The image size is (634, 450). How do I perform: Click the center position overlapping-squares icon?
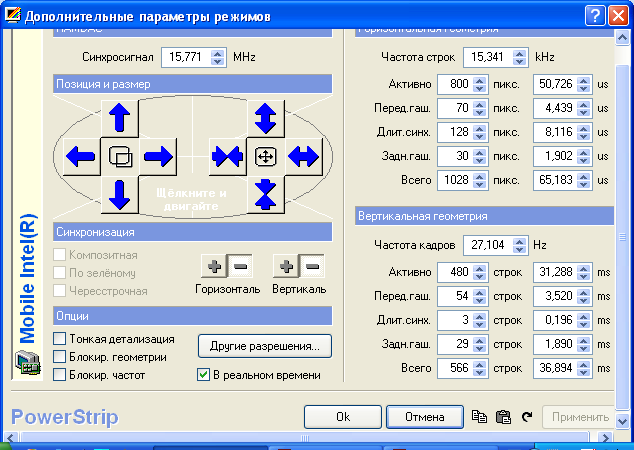click(120, 156)
